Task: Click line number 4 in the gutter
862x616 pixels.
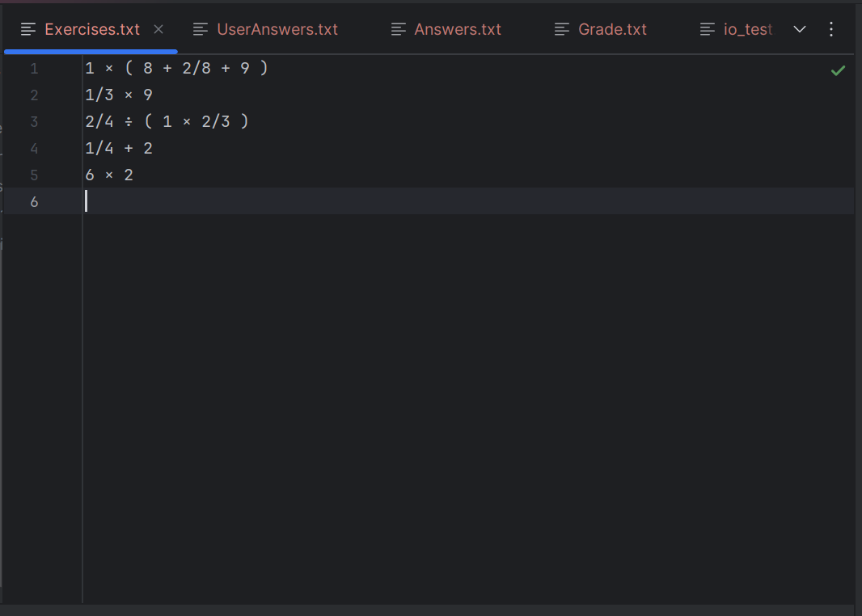Action: coord(34,149)
